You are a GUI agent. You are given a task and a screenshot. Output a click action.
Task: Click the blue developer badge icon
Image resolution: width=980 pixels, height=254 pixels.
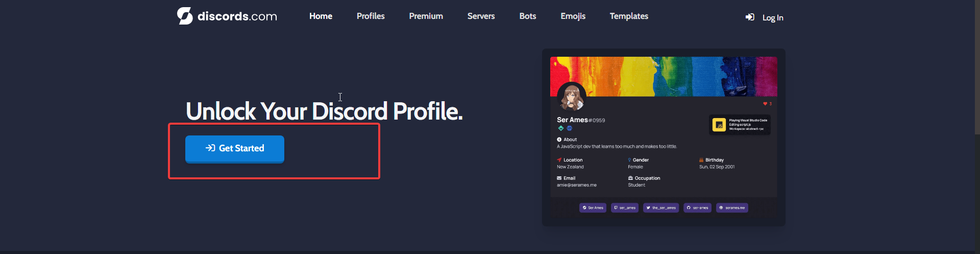coord(570,128)
